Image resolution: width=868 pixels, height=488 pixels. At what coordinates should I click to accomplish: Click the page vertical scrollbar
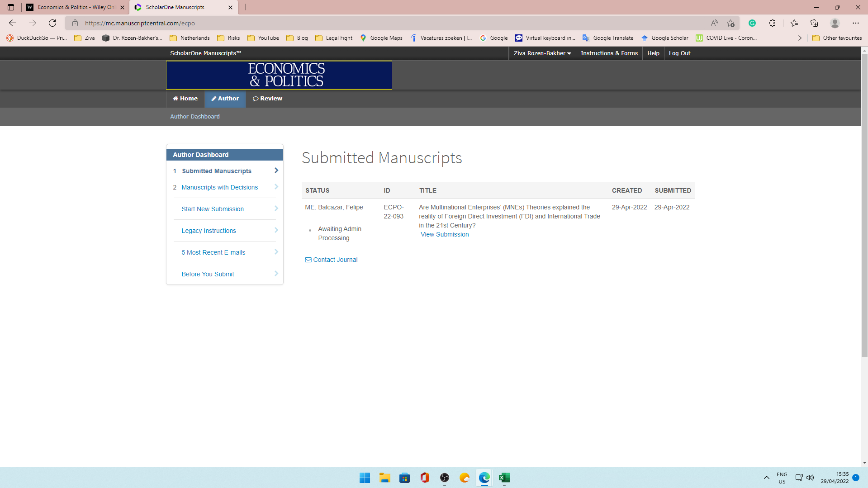coord(864,206)
